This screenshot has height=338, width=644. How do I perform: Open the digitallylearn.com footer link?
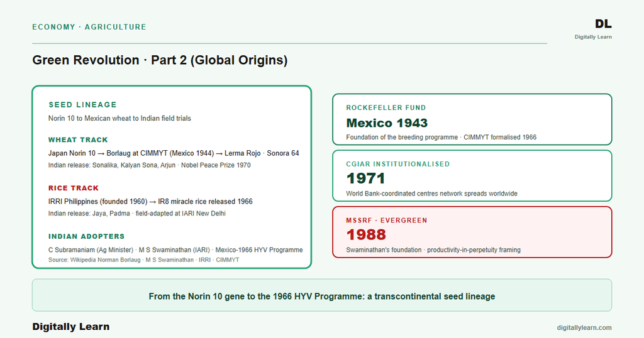pyautogui.click(x=584, y=328)
